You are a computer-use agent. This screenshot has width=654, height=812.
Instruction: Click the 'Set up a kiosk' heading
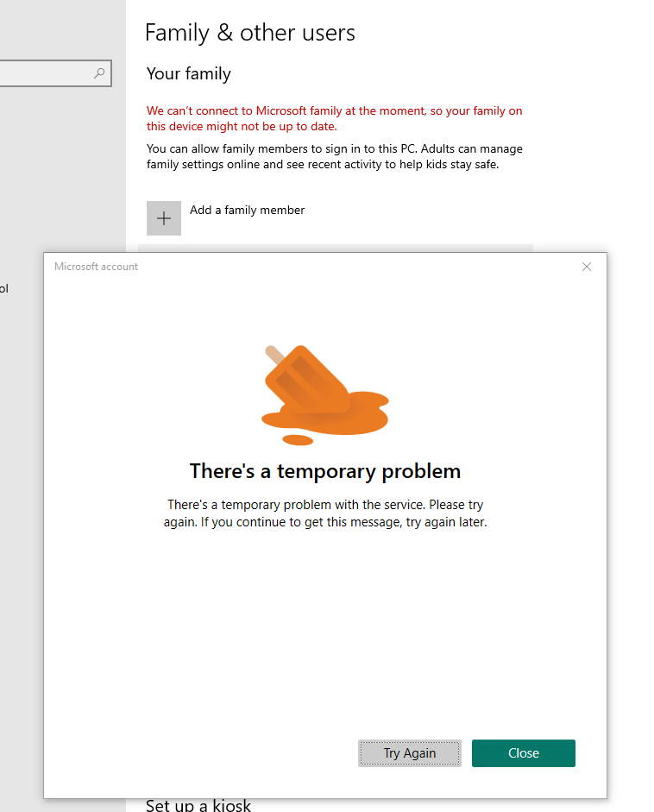pos(198,805)
